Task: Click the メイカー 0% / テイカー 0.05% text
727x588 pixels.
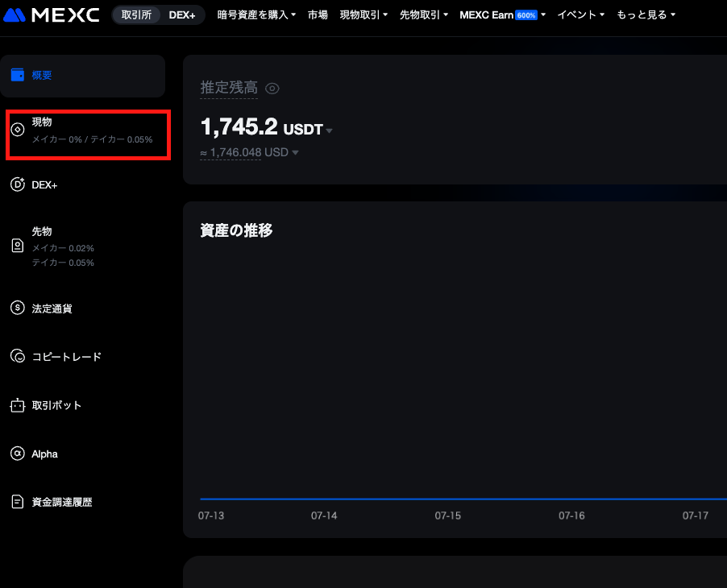Action: (x=92, y=139)
